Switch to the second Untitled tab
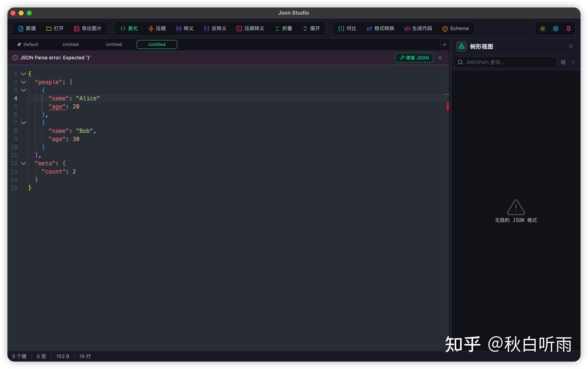 [x=113, y=44]
